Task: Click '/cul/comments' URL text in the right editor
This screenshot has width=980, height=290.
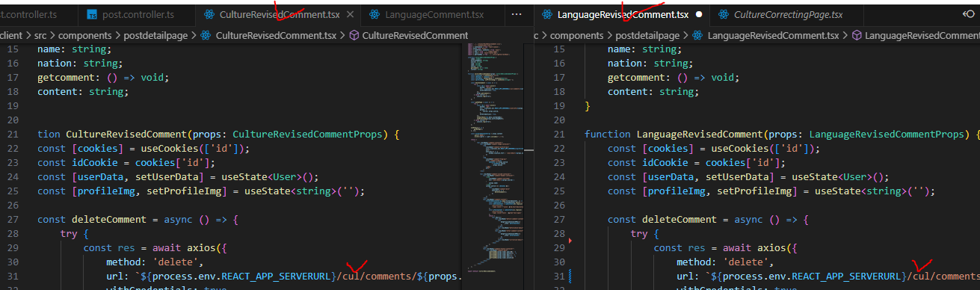Action: point(943,277)
